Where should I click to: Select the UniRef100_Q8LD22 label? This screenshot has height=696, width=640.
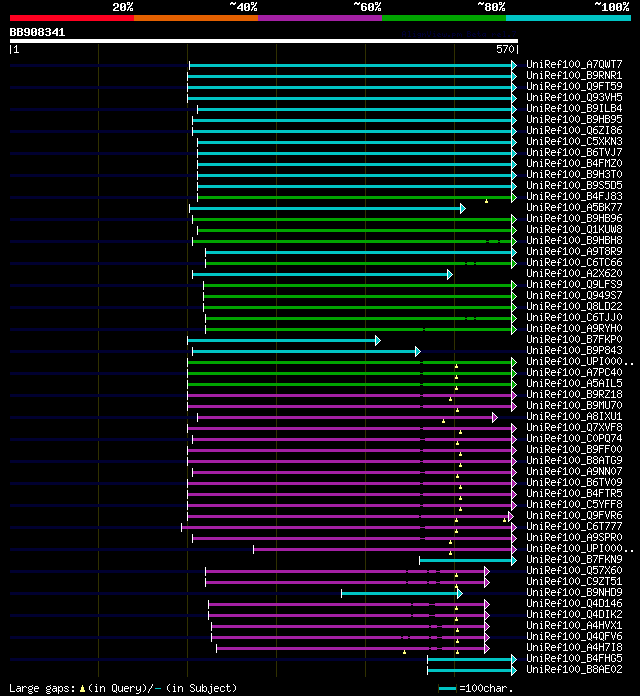pyautogui.click(x=574, y=306)
